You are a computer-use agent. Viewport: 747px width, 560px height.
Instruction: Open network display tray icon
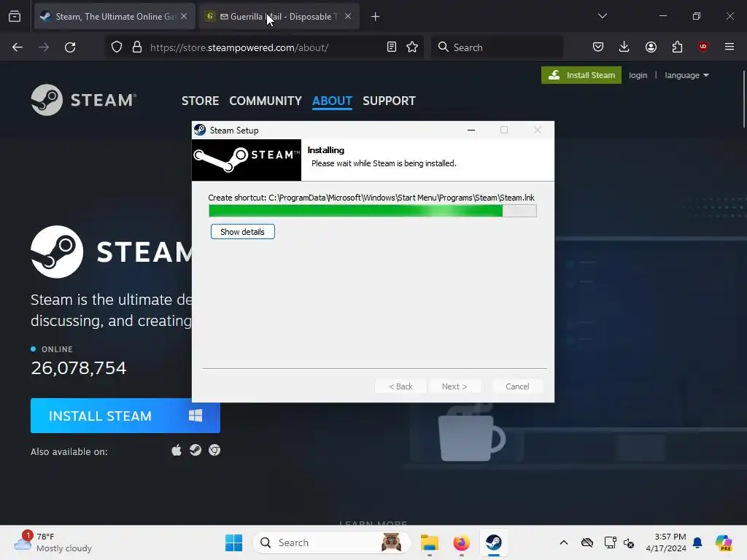tap(610, 542)
